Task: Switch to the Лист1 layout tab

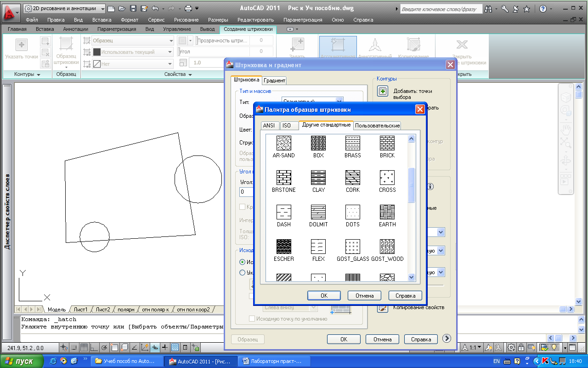Action: click(81, 310)
